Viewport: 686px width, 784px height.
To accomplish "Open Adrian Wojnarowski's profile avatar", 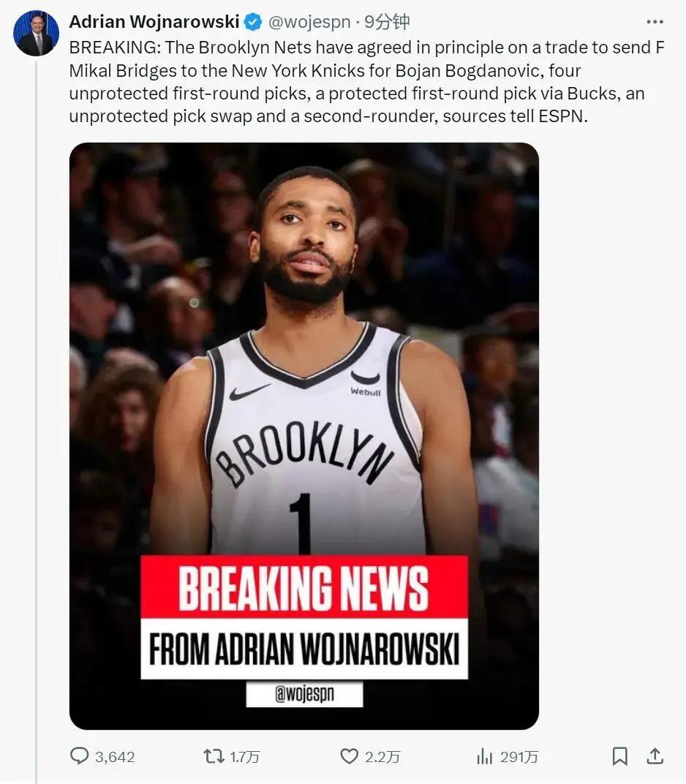I will (x=36, y=32).
